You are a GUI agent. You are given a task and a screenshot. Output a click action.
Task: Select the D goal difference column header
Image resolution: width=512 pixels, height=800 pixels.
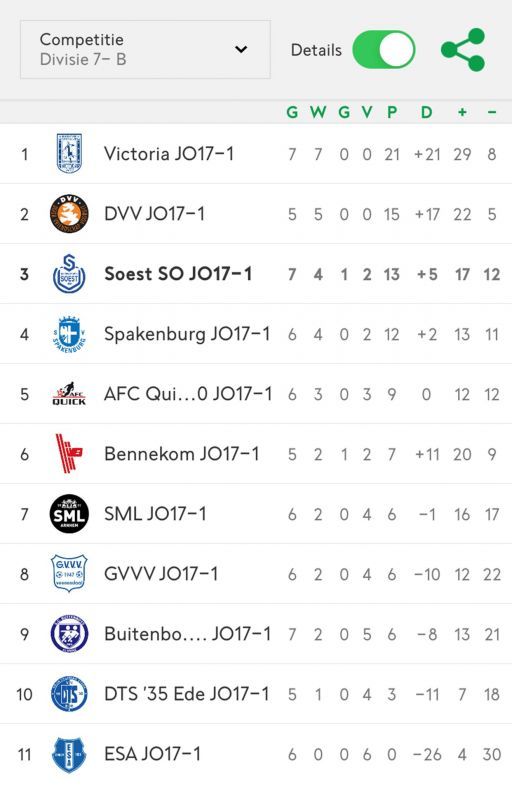[x=426, y=112]
